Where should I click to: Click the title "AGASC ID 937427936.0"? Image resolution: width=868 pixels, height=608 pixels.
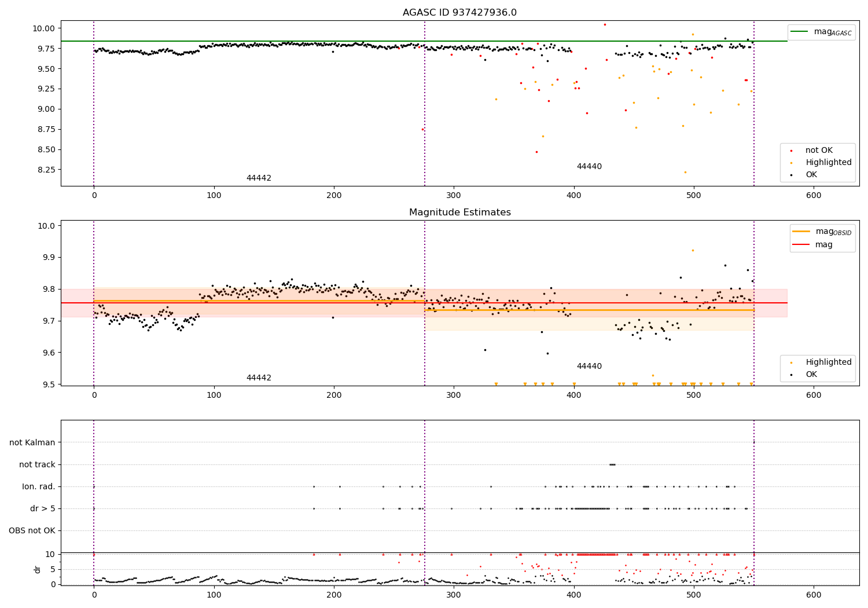tap(459, 13)
